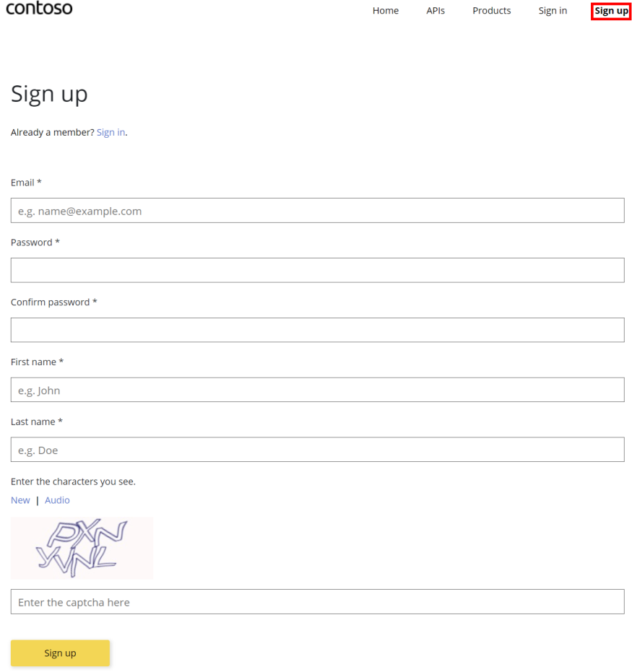Click the Email input field
This screenshot has height=672, width=632.
click(317, 210)
